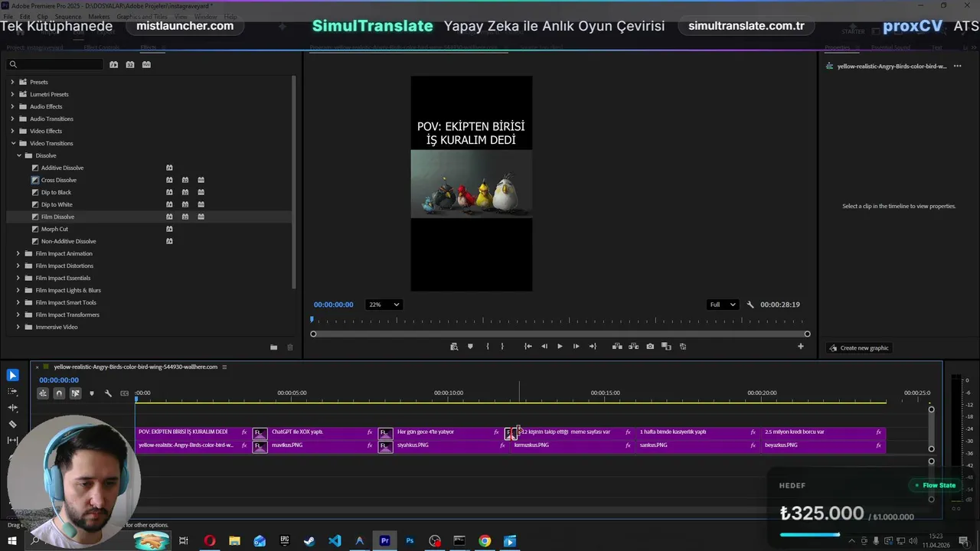
Task: Select the Morph Cut transition
Action: (54, 229)
